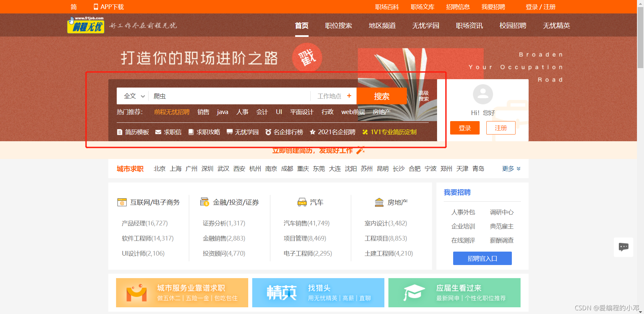644x314 pixels.
Task: Open the 全文 search type dropdown
Action: [134, 96]
